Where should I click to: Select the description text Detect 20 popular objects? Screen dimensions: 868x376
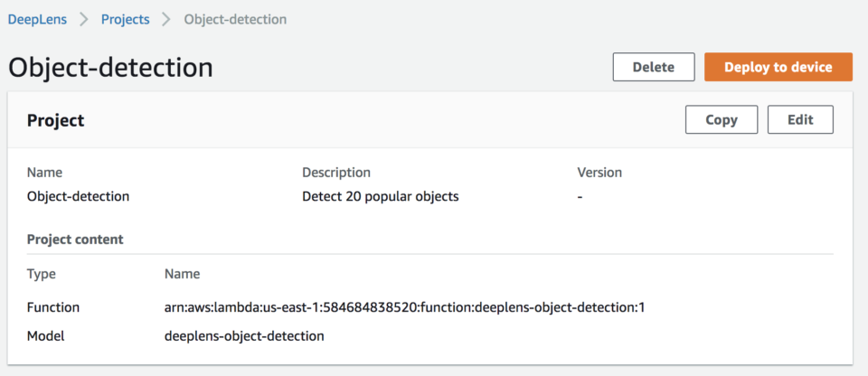381,196
